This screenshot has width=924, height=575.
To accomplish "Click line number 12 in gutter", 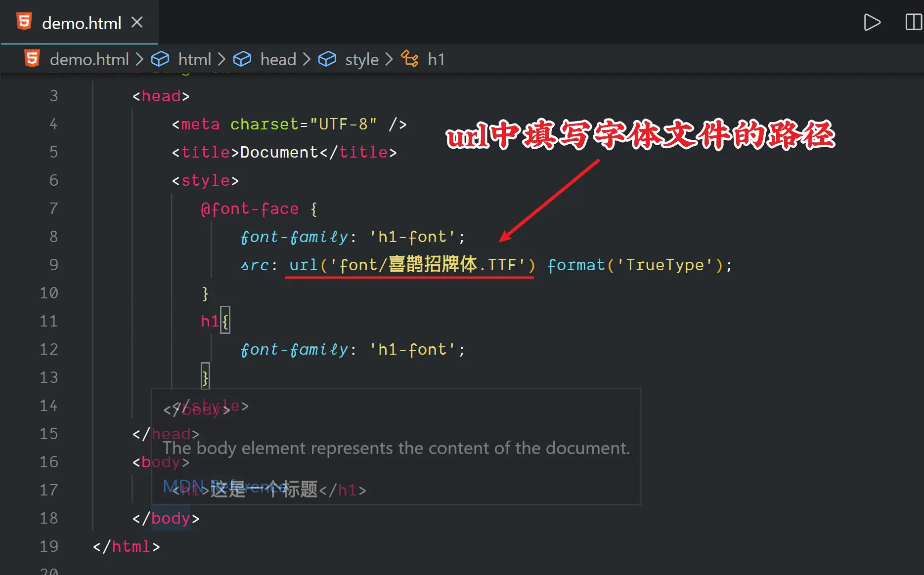I will point(49,349).
